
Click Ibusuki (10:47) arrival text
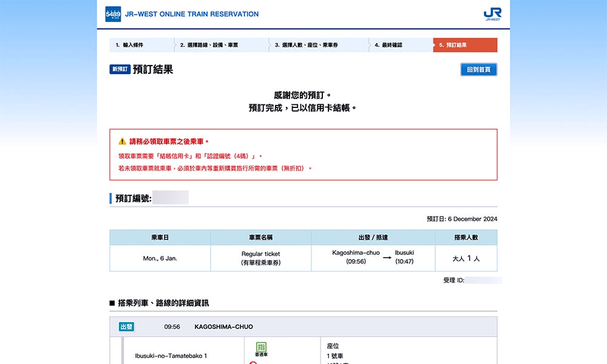tap(404, 257)
